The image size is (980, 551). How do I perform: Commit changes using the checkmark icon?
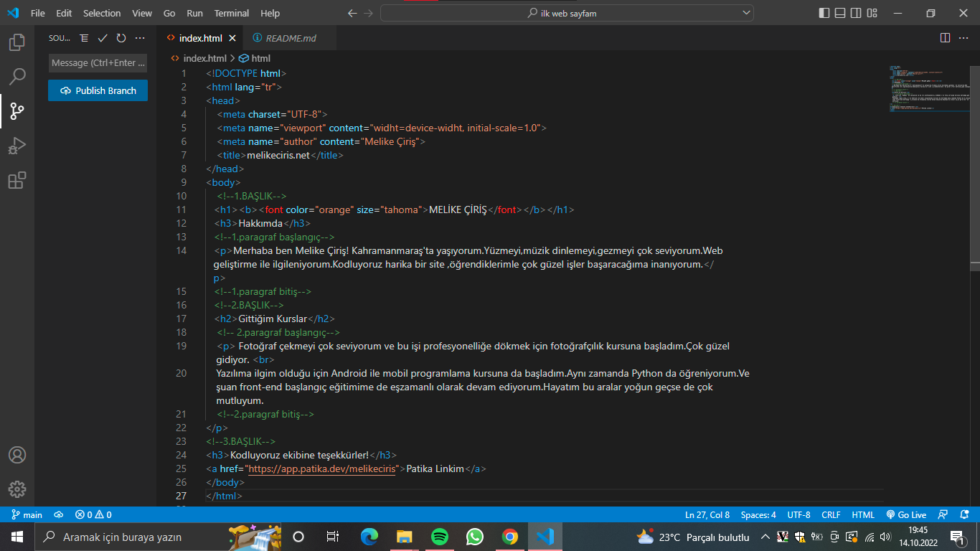(102, 39)
